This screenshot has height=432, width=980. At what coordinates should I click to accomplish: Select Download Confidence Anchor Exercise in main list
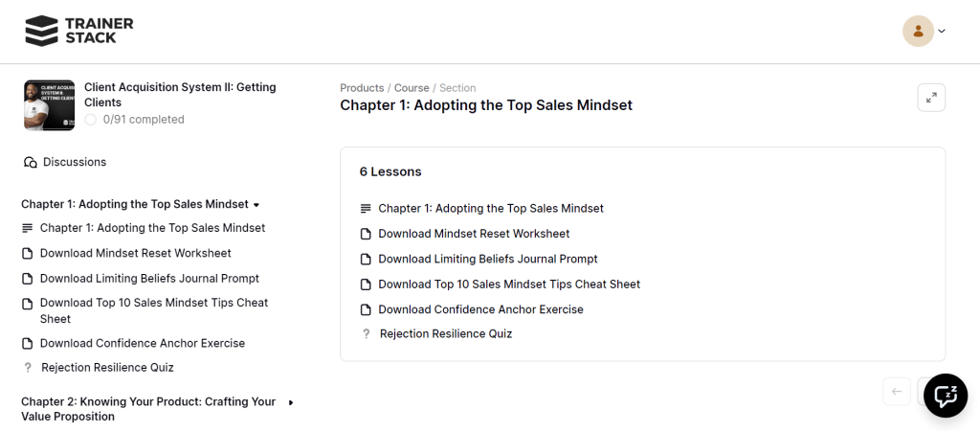coord(480,309)
